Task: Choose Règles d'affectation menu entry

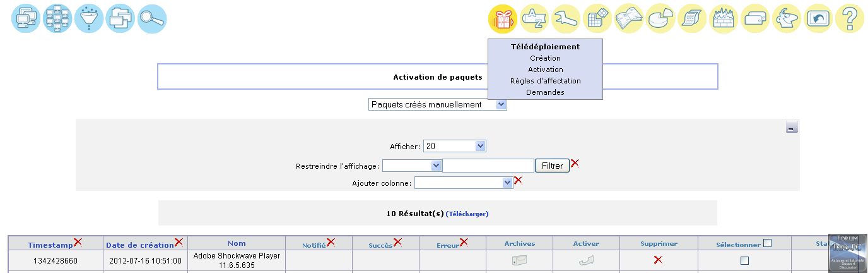Action: point(545,81)
